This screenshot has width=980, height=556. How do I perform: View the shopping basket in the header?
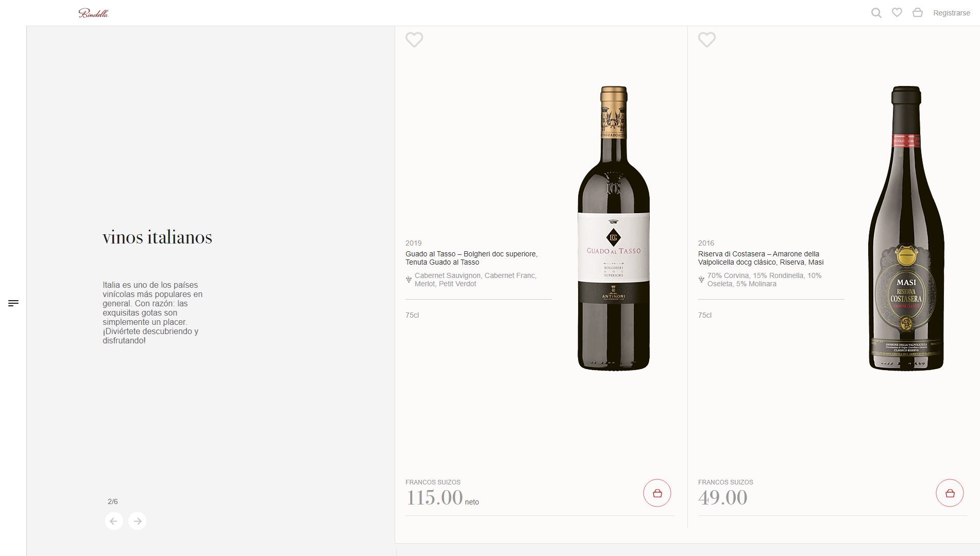click(x=918, y=12)
